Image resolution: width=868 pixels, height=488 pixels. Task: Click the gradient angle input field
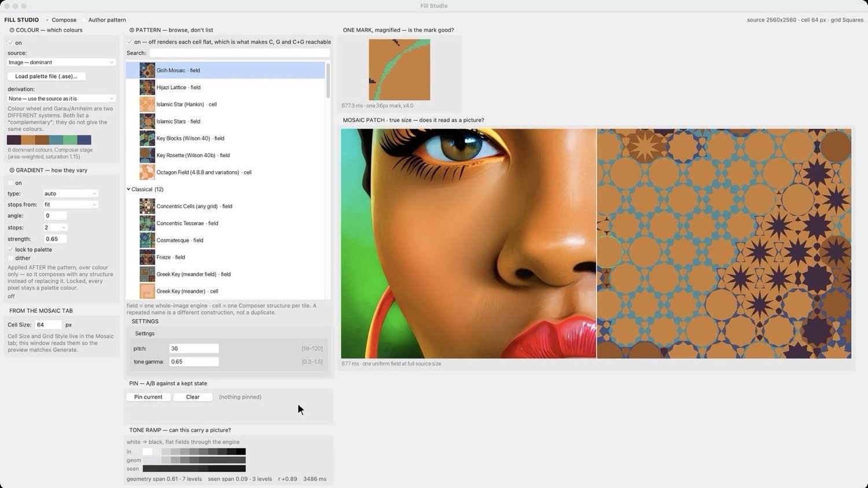pyautogui.click(x=55, y=216)
